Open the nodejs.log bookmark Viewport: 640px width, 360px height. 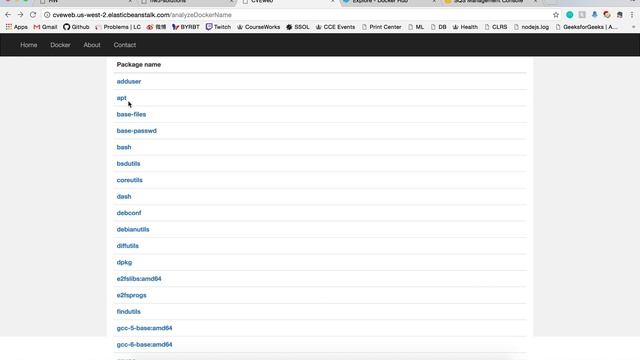tap(531, 27)
